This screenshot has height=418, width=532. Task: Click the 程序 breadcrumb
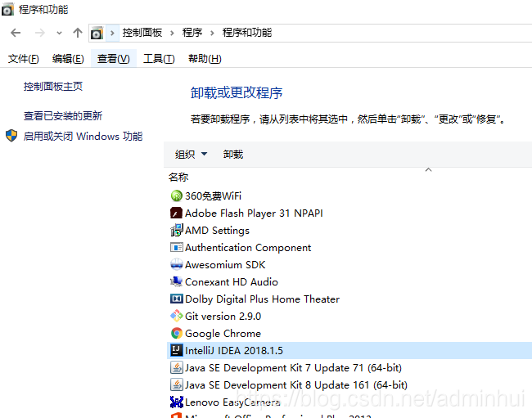point(192,33)
